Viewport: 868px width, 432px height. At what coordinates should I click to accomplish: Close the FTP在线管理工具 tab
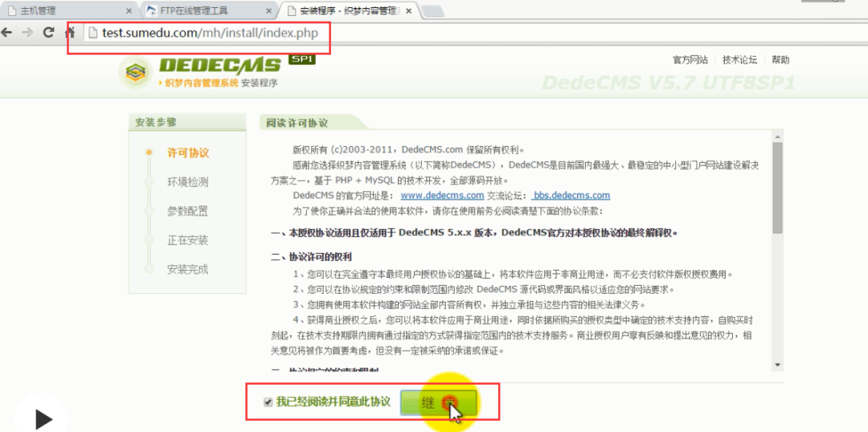pyautogui.click(x=269, y=10)
